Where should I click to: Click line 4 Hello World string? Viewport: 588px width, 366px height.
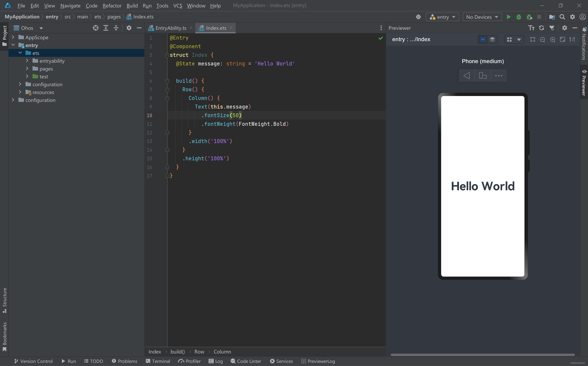click(x=275, y=64)
